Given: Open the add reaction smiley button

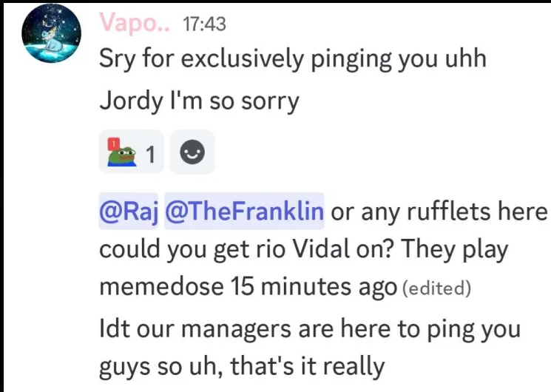Looking at the screenshot, I should pos(192,153).
